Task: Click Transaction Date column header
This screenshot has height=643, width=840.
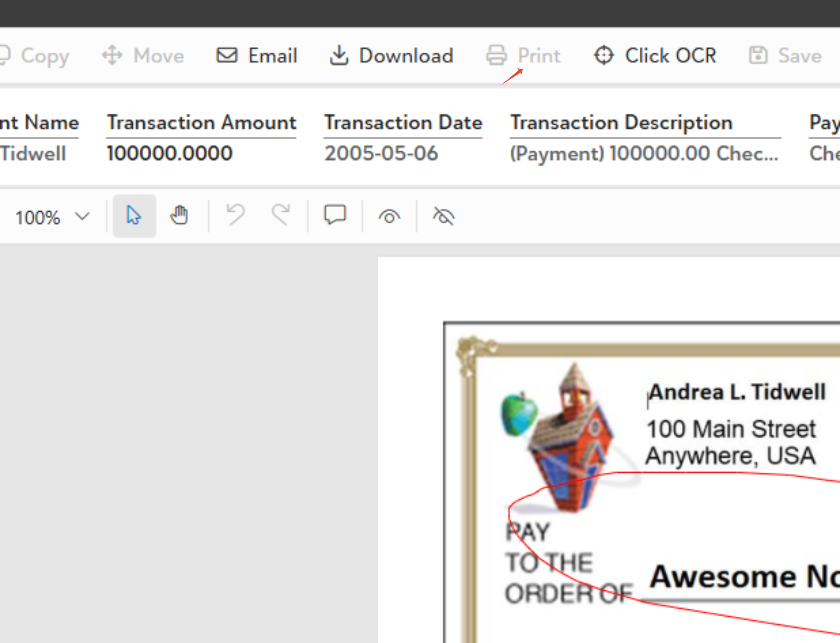Action: pyautogui.click(x=403, y=123)
